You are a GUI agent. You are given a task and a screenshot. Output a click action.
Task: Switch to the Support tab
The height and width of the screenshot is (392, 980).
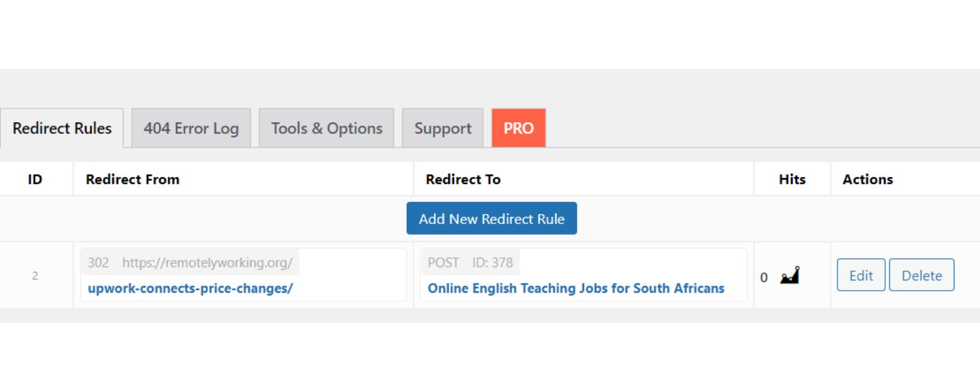click(x=442, y=128)
